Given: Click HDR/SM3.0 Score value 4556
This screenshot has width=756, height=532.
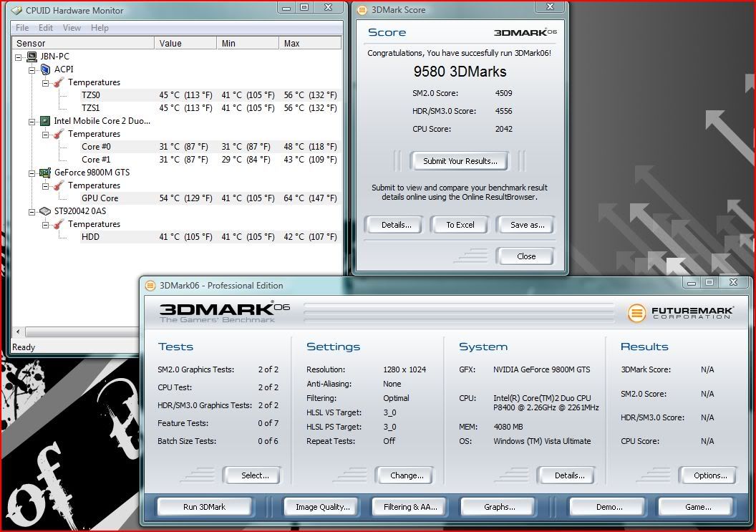Looking at the screenshot, I should tap(504, 111).
